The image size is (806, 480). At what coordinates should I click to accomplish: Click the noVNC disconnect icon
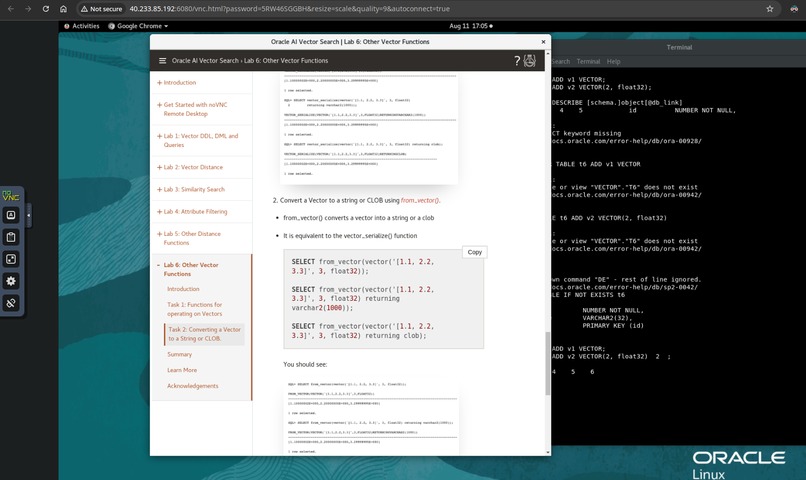[x=11, y=303]
